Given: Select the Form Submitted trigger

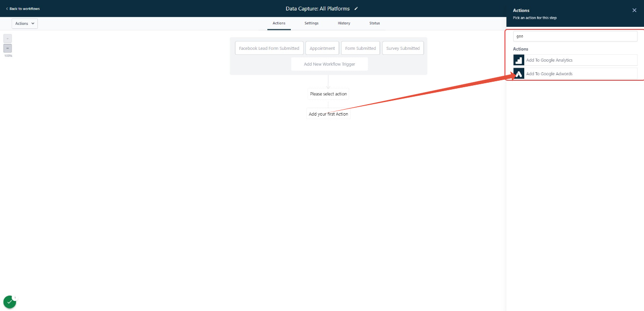Looking at the screenshot, I should coord(360,48).
